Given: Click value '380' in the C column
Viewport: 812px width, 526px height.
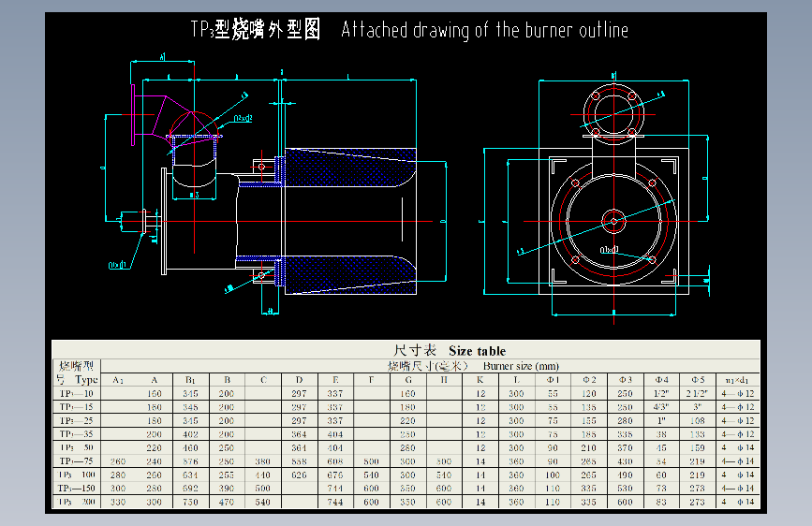Looking at the screenshot, I should coord(262,461).
